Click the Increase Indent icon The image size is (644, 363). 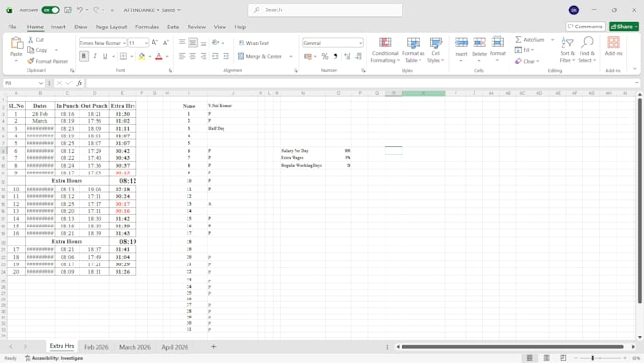coord(225,56)
